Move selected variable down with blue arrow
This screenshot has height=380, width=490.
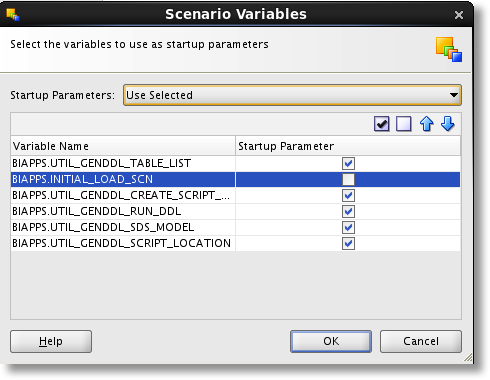[448, 124]
